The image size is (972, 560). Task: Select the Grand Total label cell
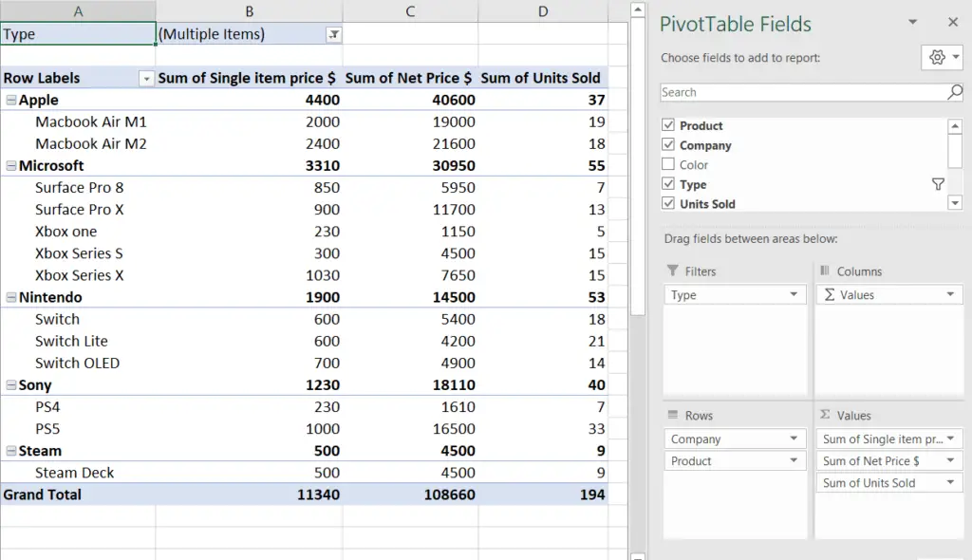[x=78, y=495]
